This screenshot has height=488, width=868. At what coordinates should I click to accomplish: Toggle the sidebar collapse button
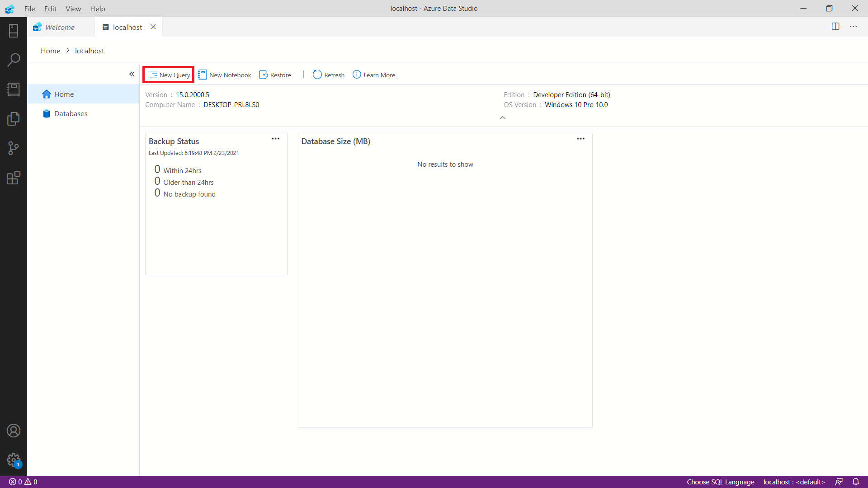click(132, 74)
